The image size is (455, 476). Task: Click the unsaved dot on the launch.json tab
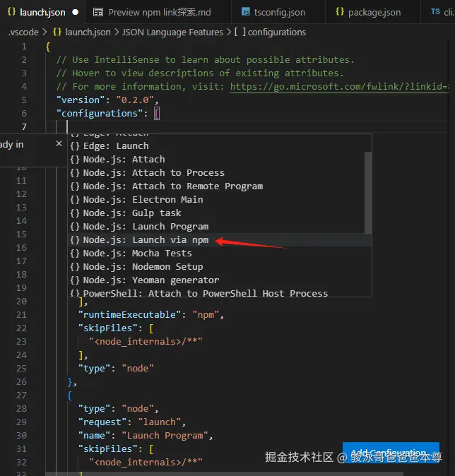coord(75,12)
